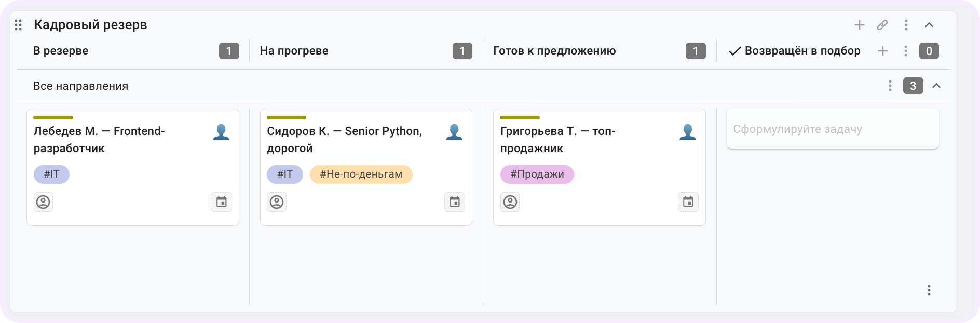This screenshot has width=980, height=323.
Task: Click the Все направления group label
Action: 81,86
